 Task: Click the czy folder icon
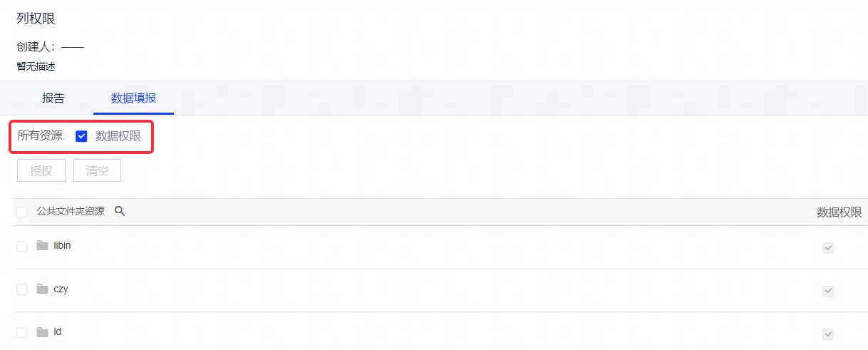click(x=43, y=289)
